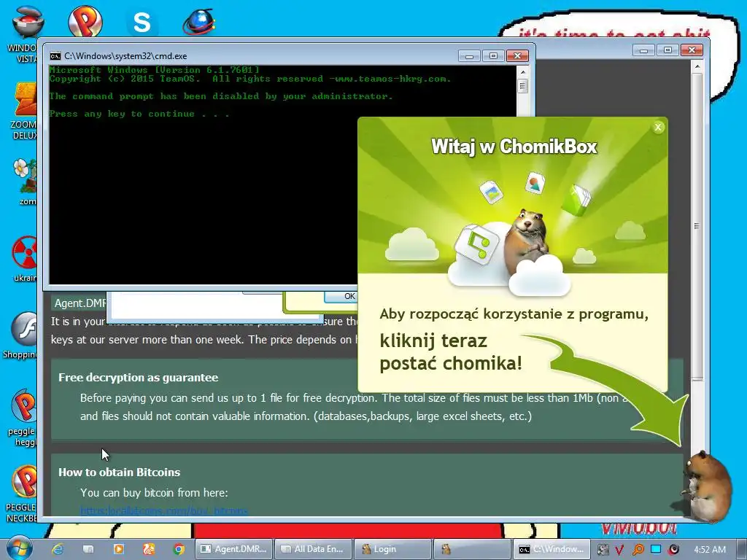
Task: Click the round dark tray icon before clock
Action: click(673, 550)
